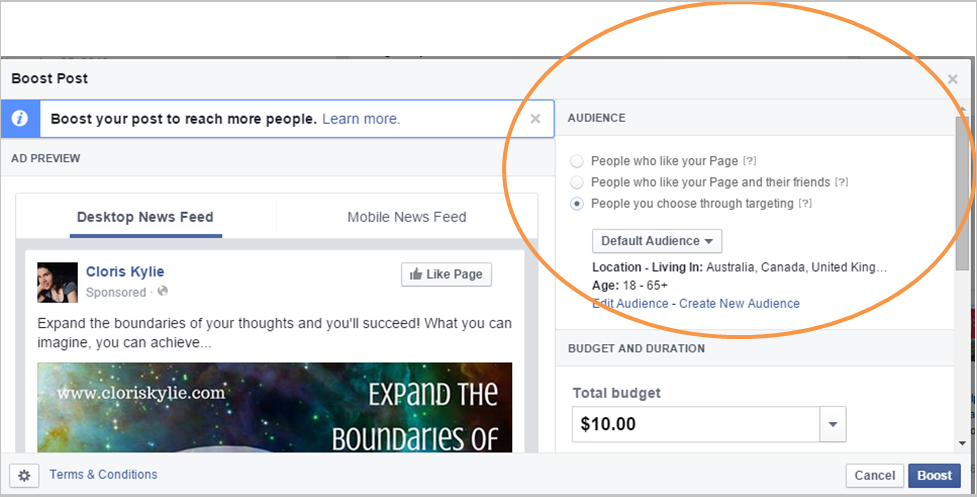The width and height of the screenshot is (977, 497).
Task: Click the blue info icon in the banner
Action: pos(20,118)
